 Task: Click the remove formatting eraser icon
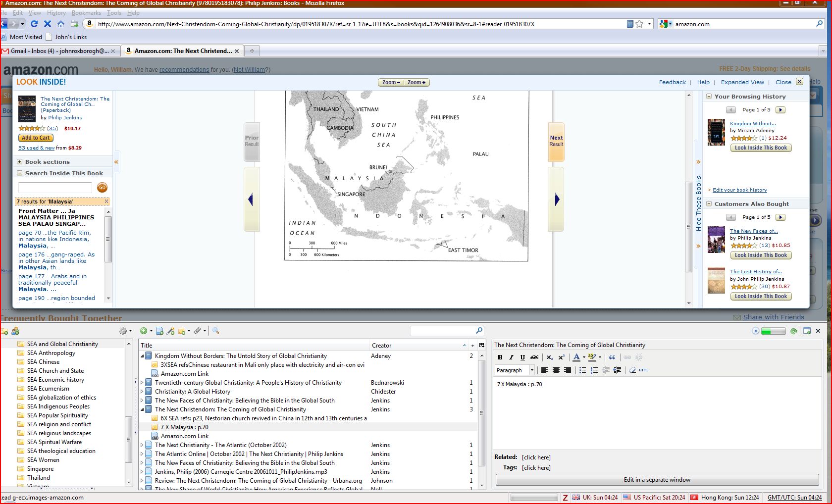coord(632,370)
